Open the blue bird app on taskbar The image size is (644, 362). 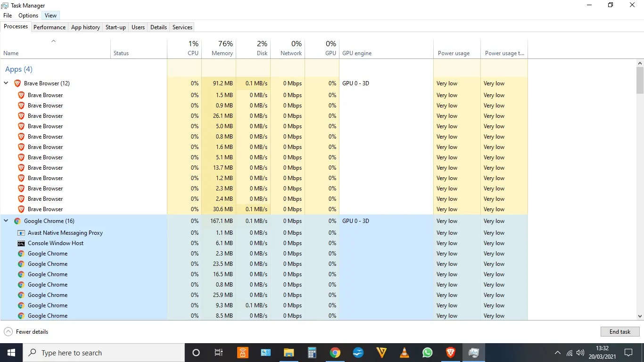tap(358, 353)
